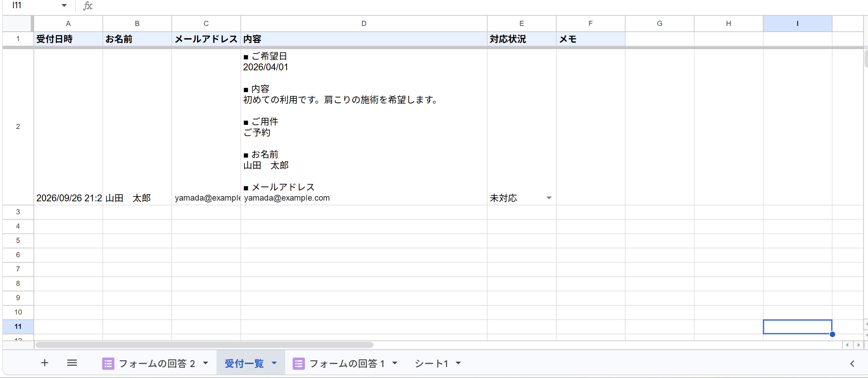
Task: Select column E header
Action: click(x=522, y=24)
